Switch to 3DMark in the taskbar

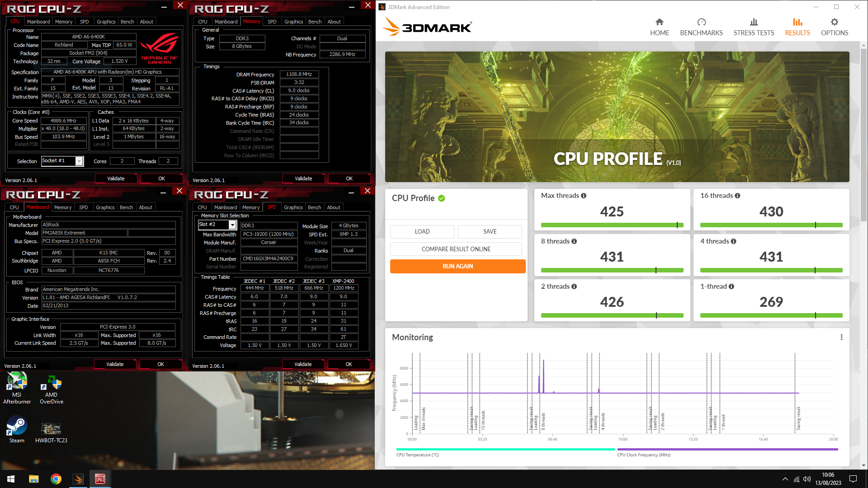tap(78, 479)
